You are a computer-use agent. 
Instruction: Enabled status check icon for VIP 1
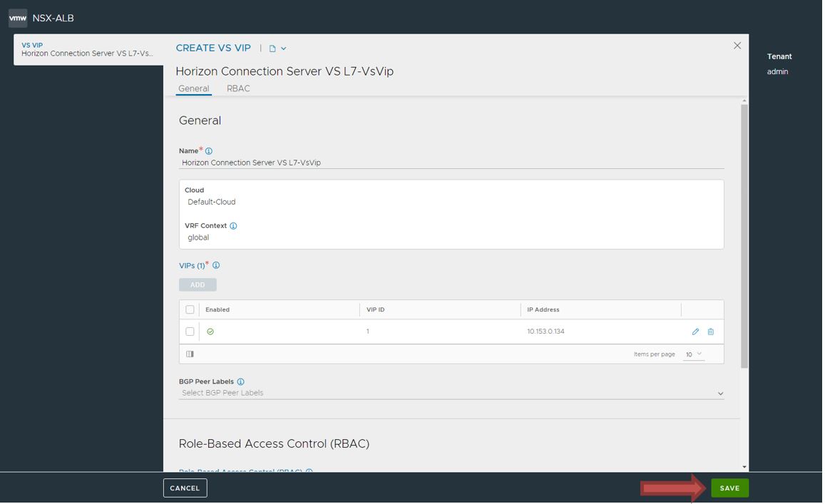click(210, 331)
